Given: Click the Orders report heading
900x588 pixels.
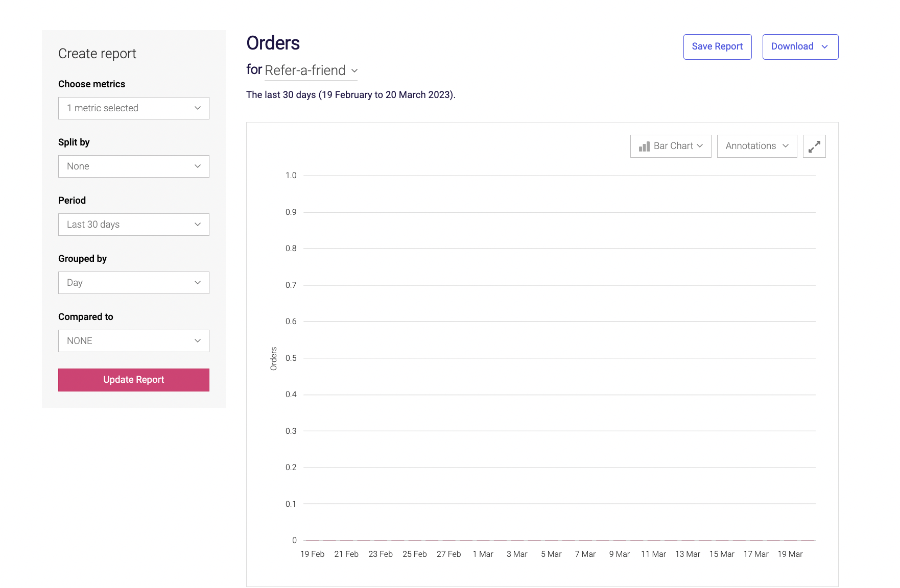Looking at the screenshot, I should point(273,43).
